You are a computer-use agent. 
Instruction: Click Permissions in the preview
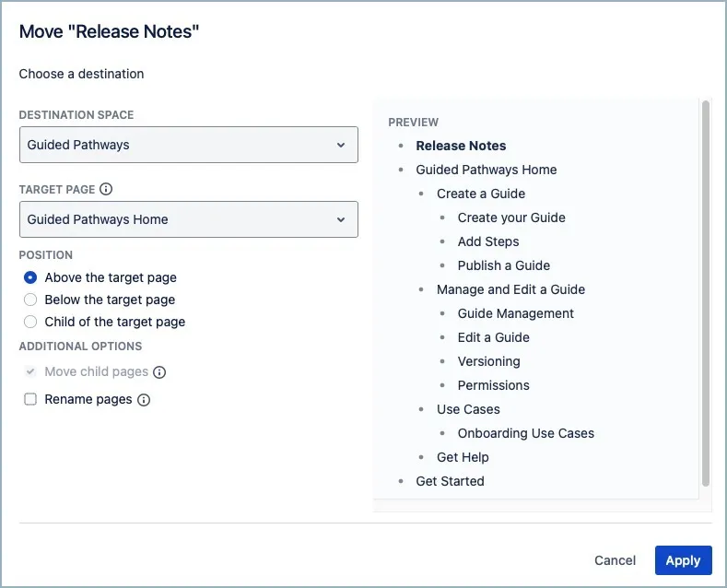(493, 385)
